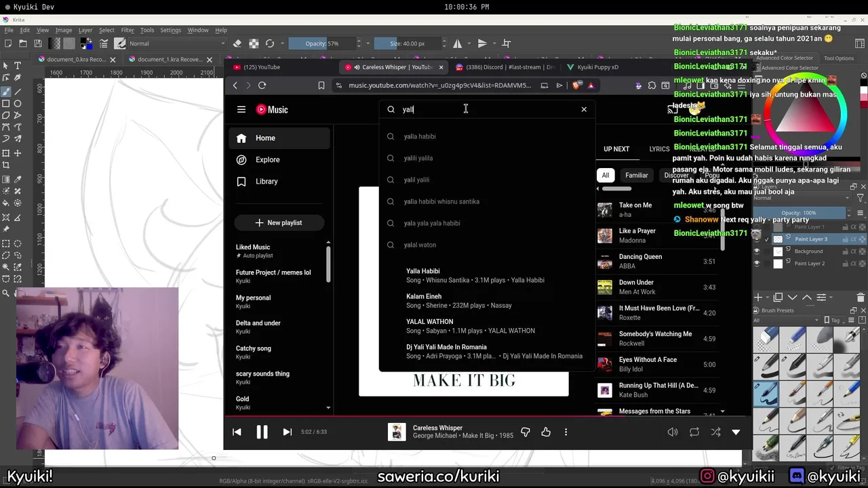Click Krita's open document toolbar icon
The width and height of the screenshot is (868, 488).
(23, 43)
